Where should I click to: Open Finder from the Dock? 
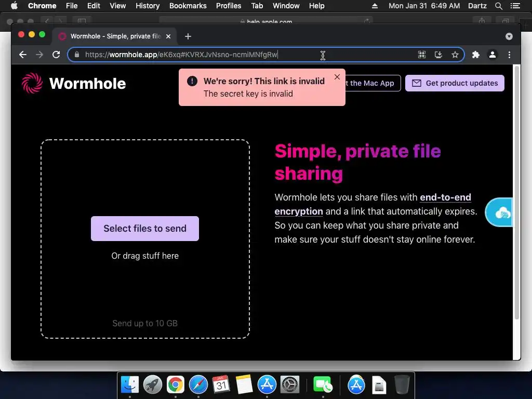click(130, 385)
